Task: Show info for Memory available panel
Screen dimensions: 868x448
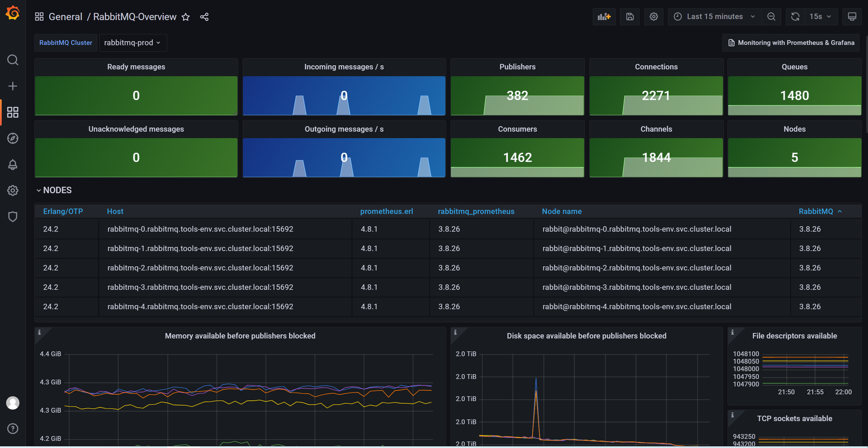Action: coord(39,332)
